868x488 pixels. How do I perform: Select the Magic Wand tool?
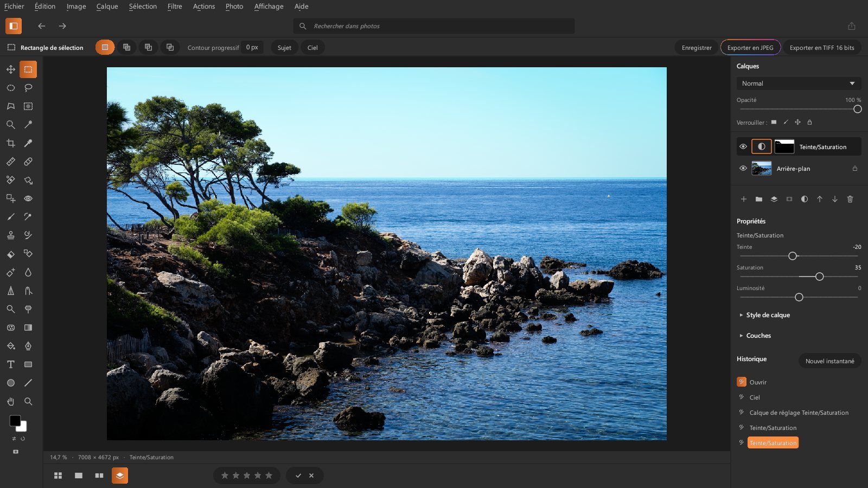28,125
